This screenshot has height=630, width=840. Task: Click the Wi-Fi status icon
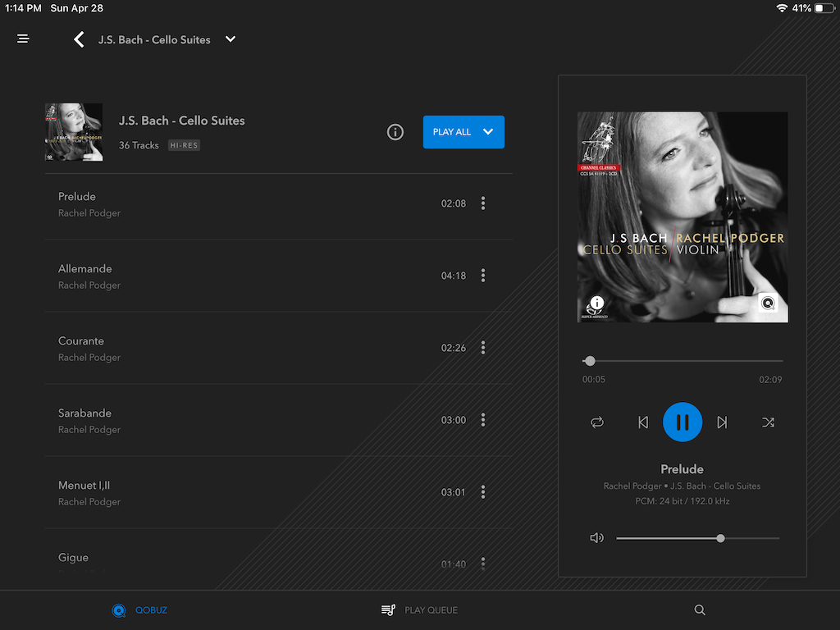(x=782, y=8)
